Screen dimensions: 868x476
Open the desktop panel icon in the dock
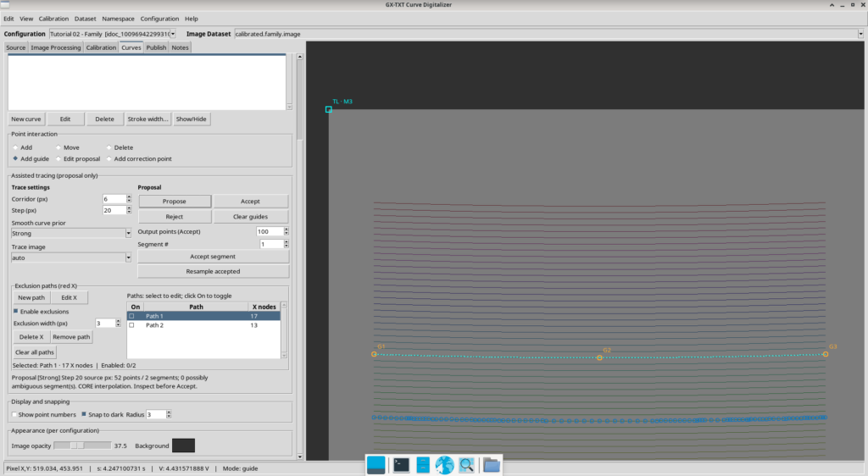376,465
